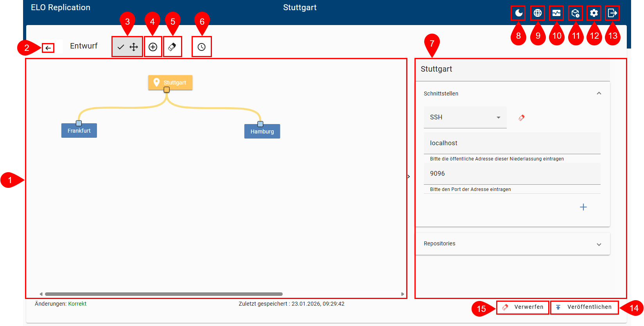Log out using the exit icon
The width and height of the screenshot is (644, 326).
tap(612, 13)
